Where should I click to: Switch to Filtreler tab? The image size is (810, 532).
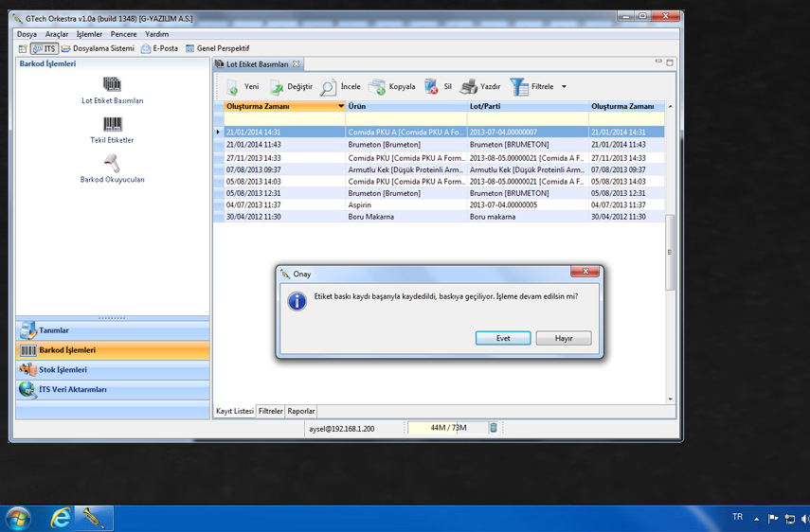pos(271,411)
